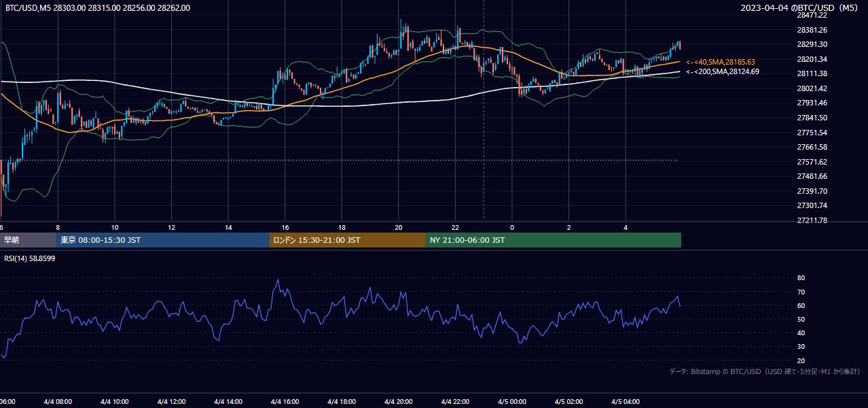
Task: Click hour label 16 under price chart
Action: (285, 227)
